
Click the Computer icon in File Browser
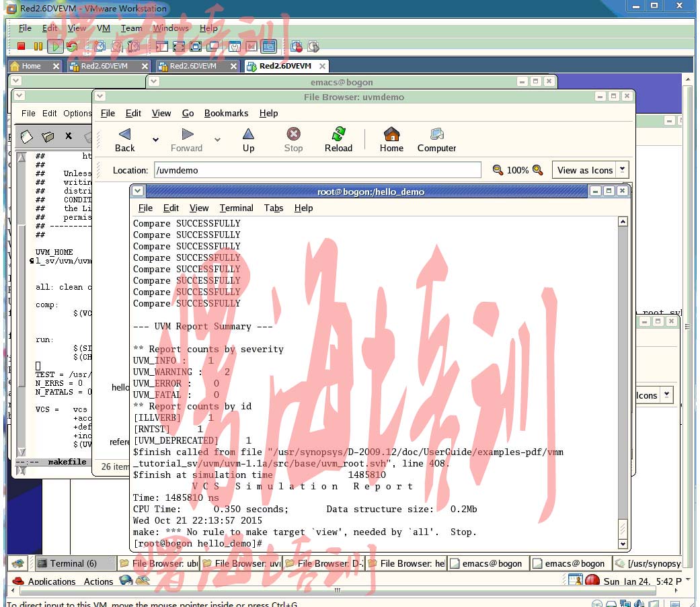(436, 139)
